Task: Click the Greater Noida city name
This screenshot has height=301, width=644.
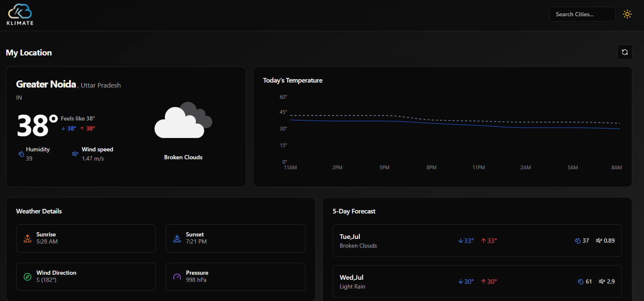Action: point(46,84)
